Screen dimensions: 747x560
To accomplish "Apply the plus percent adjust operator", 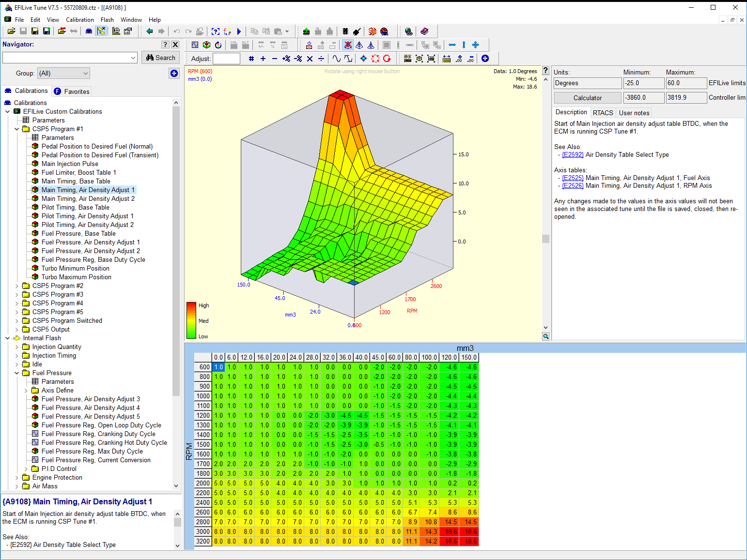I will click(x=286, y=59).
